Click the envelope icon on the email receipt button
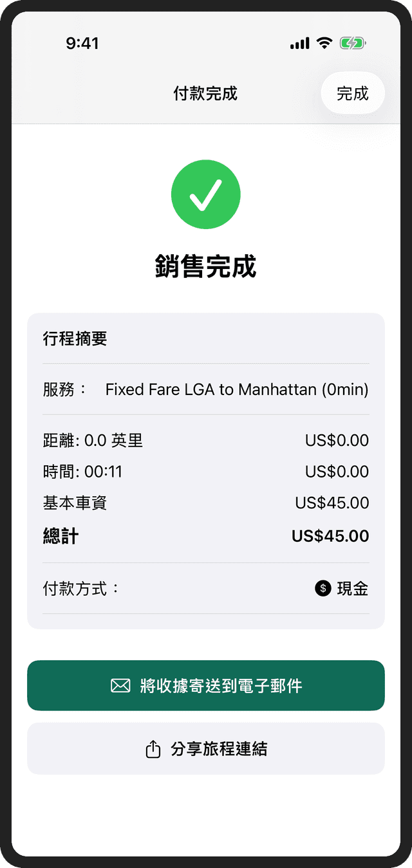This screenshot has height=868, width=412. tap(120, 686)
